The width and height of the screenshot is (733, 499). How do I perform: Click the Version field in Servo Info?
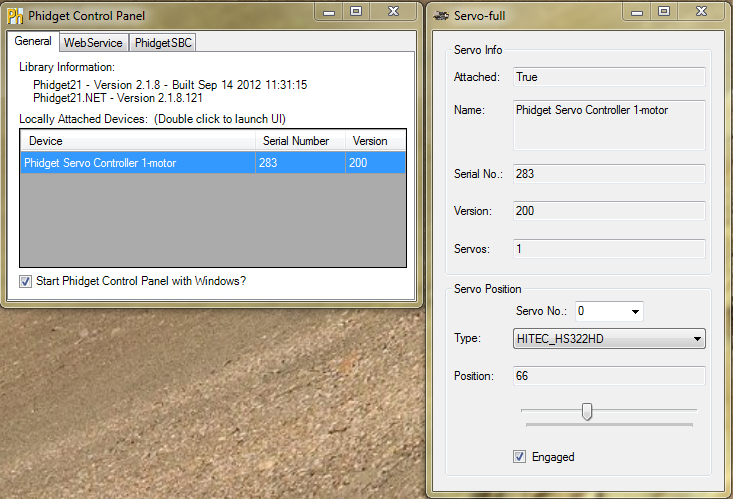(x=609, y=211)
